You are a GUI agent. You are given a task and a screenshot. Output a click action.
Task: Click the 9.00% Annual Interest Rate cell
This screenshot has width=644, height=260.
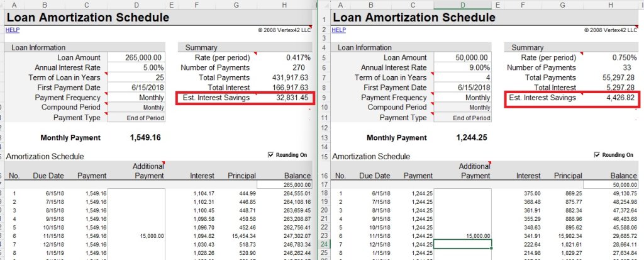click(463, 67)
